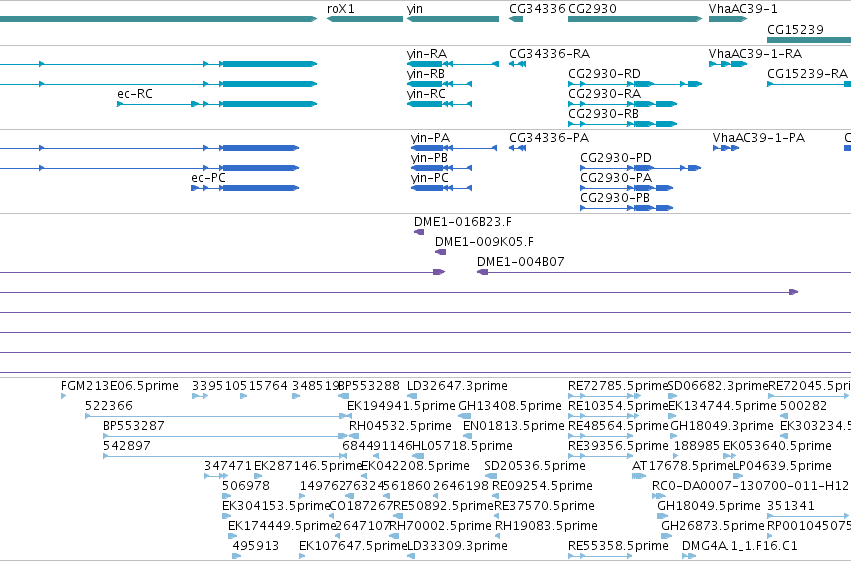Click the 506978 EST label
The width and height of the screenshot is (851, 561).
tap(246, 486)
